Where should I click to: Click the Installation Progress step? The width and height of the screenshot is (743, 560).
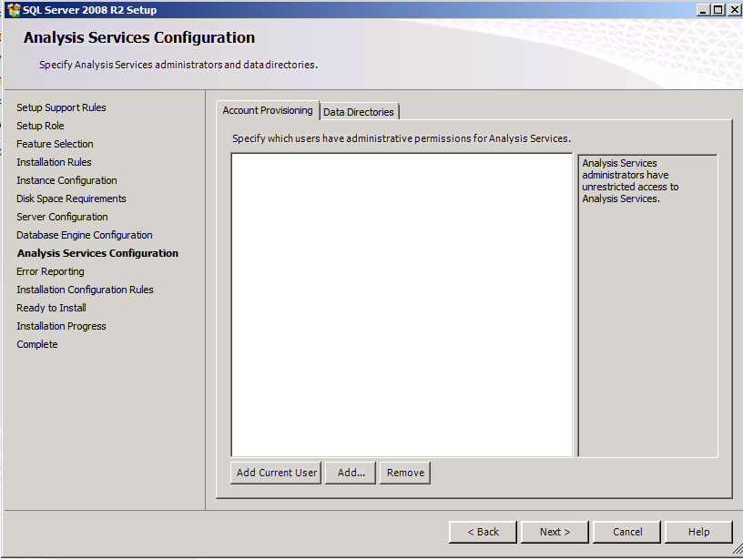[61, 326]
